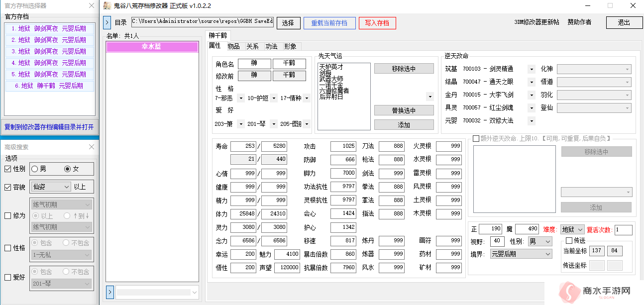Click the 魔 value field 490
Image resolution: width=644 pixels, height=305 pixels.
click(527, 229)
